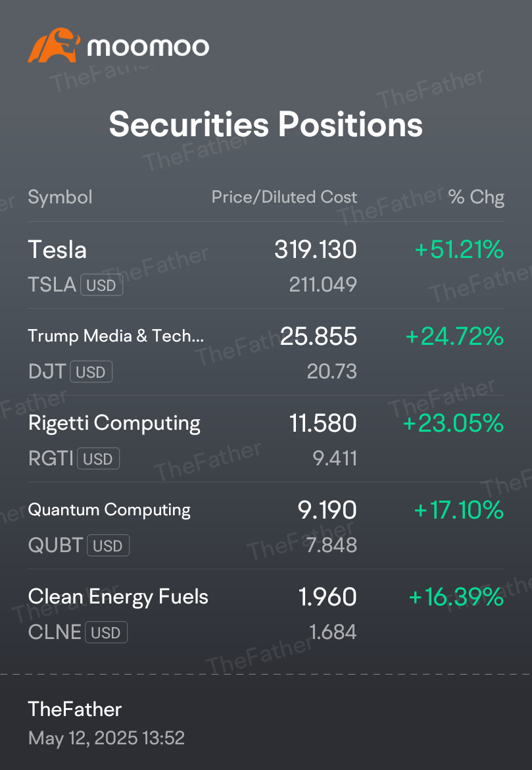Select the USD badge next to RGTI
532x770 pixels.
pos(98,459)
